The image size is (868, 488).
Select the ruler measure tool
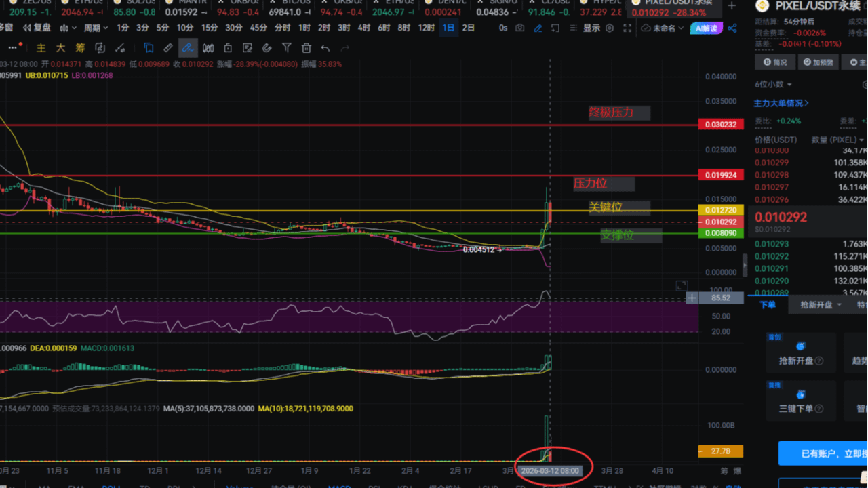168,48
